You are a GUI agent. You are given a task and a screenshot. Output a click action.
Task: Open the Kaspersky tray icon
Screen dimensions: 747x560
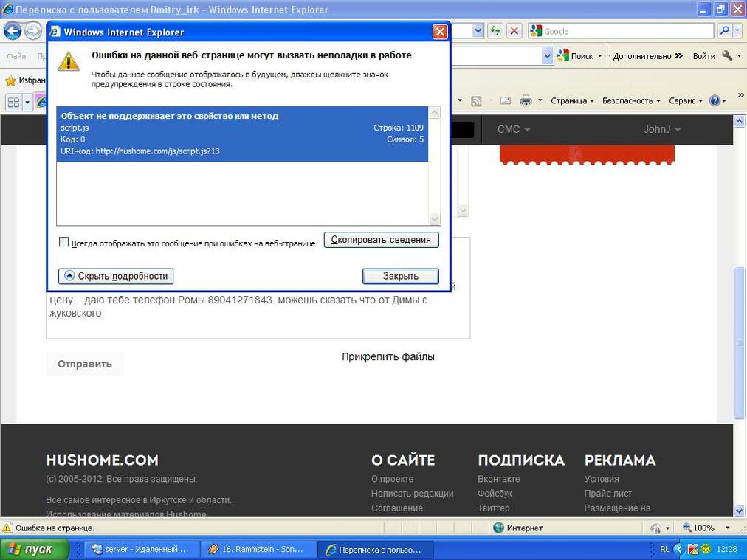pos(692,549)
